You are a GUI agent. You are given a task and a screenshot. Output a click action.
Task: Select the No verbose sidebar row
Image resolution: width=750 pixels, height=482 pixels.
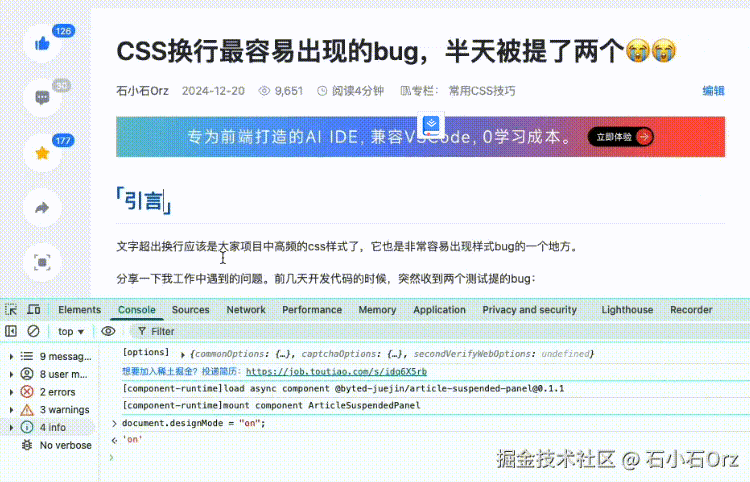pyautogui.click(x=50, y=445)
